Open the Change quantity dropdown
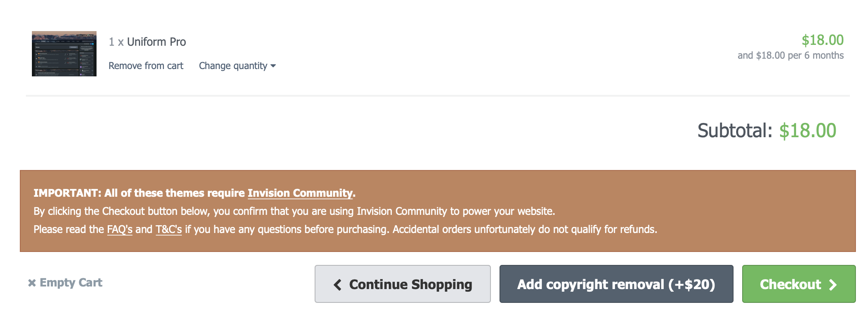This screenshot has width=868, height=321. point(233,66)
